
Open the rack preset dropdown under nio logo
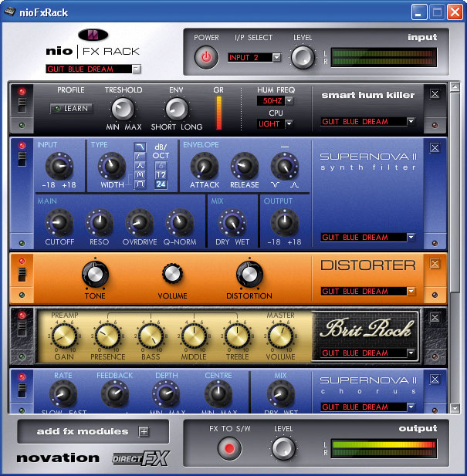point(137,69)
